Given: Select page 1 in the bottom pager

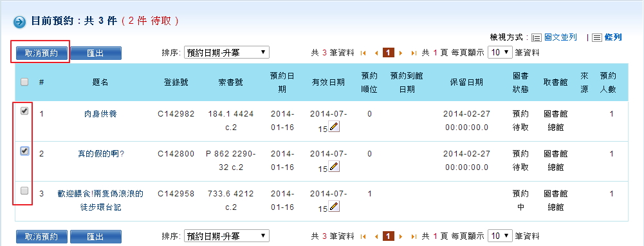Looking at the screenshot, I should 389,236.
